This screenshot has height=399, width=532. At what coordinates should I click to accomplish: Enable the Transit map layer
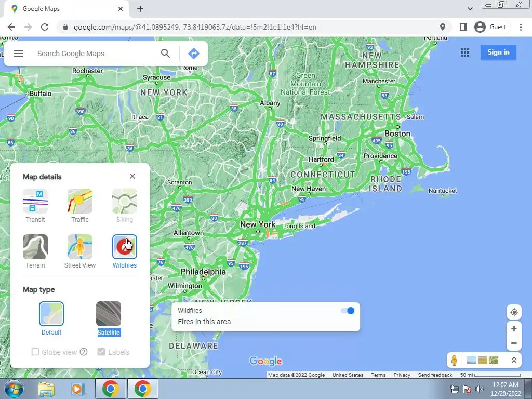(x=35, y=206)
